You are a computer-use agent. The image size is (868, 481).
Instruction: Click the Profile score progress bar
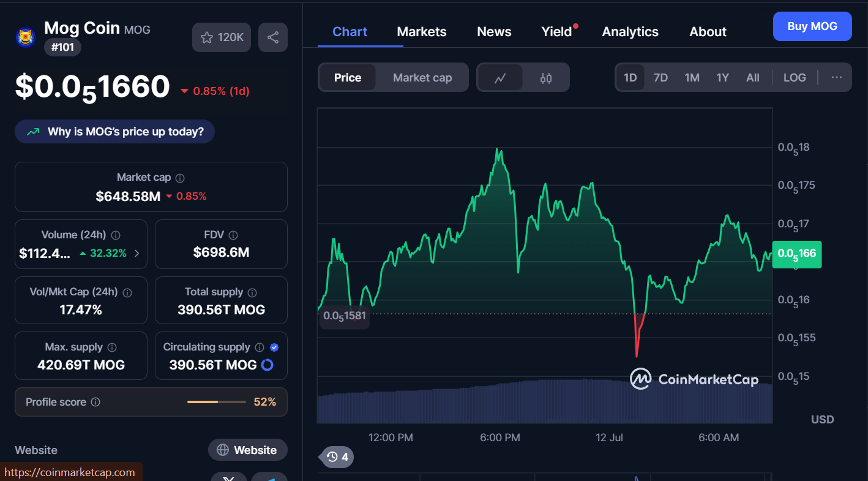(x=217, y=402)
